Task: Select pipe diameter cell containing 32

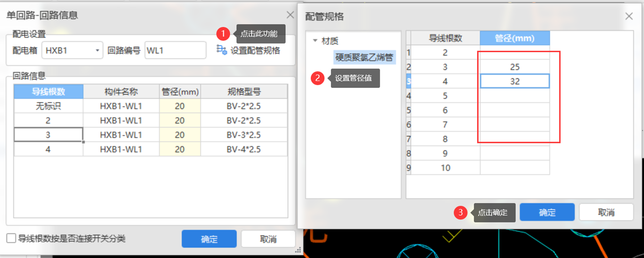Action: point(515,81)
